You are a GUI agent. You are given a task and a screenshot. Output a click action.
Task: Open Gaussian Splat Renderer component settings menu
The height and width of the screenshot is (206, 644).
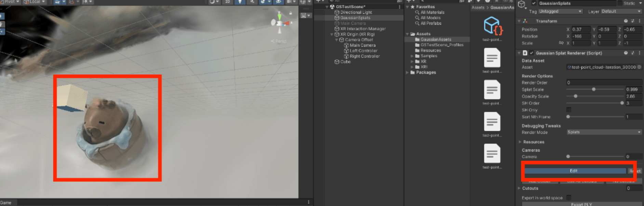tap(639, 53)
